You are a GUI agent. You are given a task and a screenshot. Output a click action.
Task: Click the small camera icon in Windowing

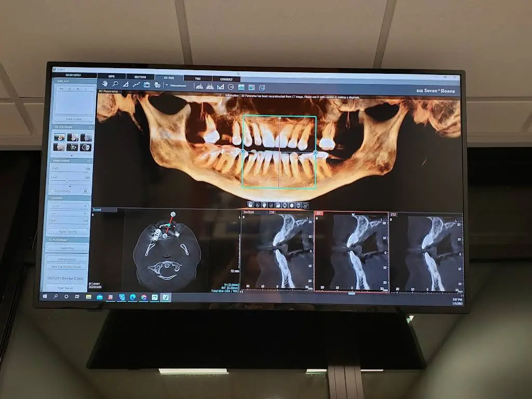click(x=85, y=191)
